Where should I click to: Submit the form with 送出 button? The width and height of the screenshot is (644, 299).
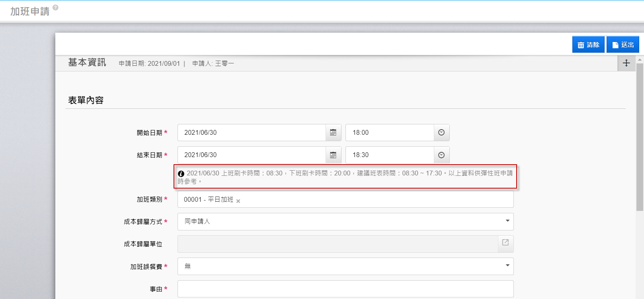pyautogui.click(x=623, y=45)
